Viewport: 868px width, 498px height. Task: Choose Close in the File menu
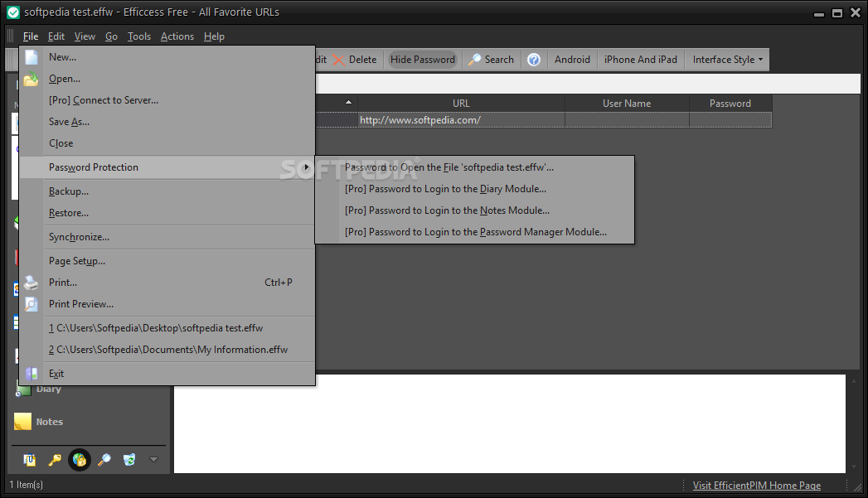coord(167,144)
